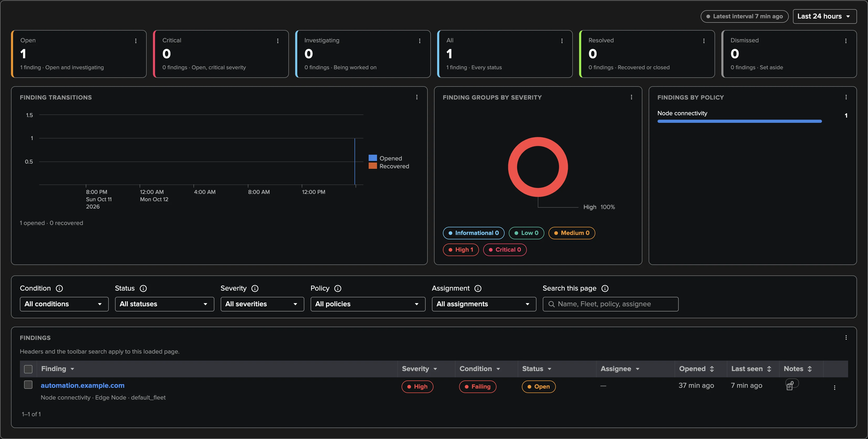Expand the All policies dropdown
This screenshot has height=439, width=868.
point(368,304)
